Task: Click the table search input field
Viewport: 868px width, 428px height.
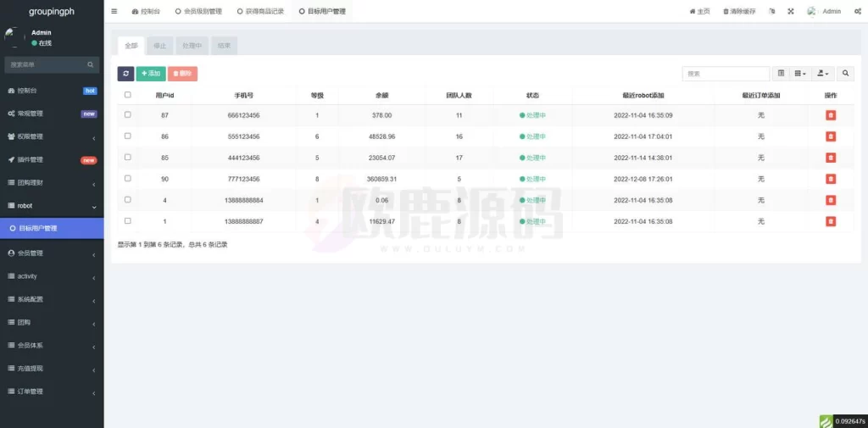Action: [726, 74]
